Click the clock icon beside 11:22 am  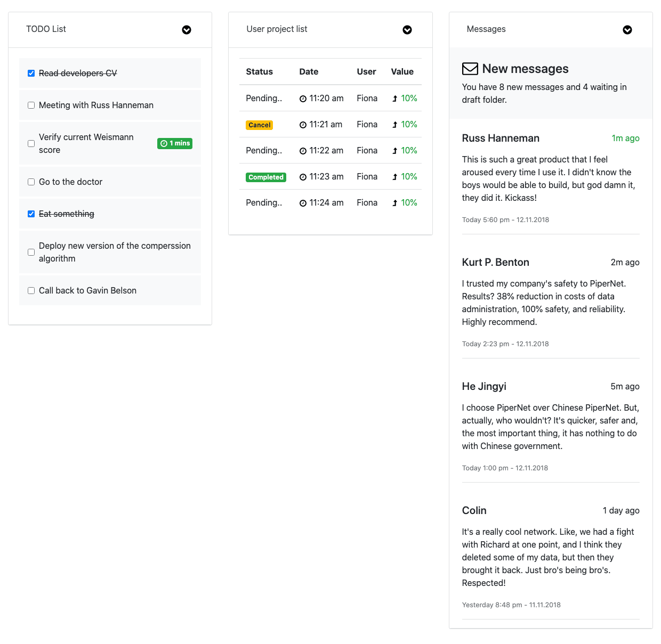point(302,150)
